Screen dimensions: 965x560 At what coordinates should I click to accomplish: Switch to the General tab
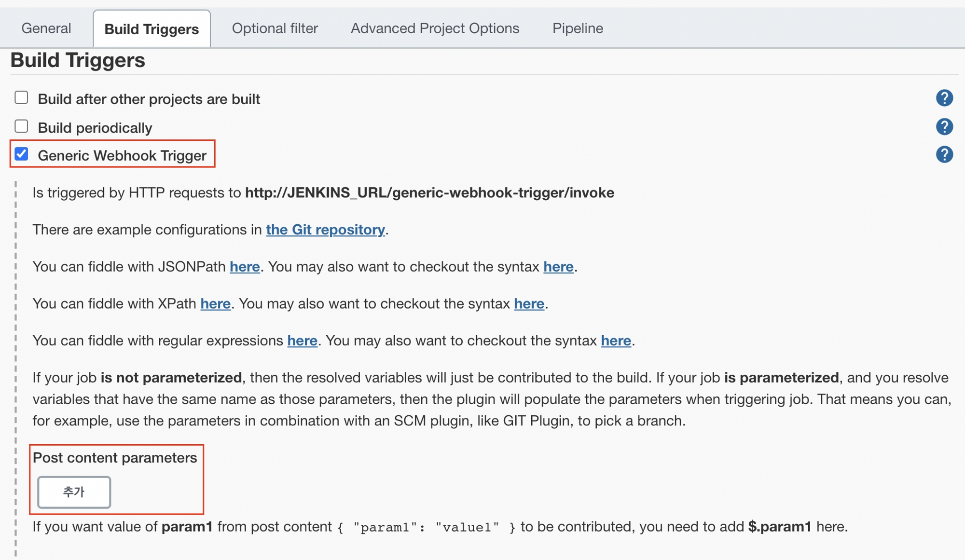(46, 28)
